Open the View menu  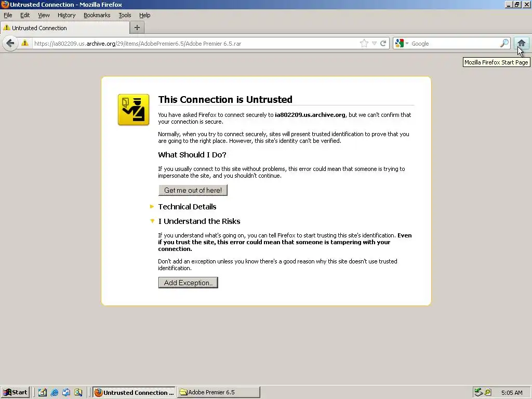coord(44,15)
